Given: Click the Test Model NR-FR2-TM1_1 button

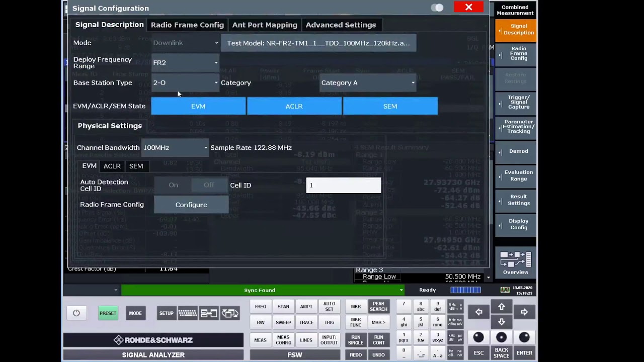Looking at the screenshot, I should [x=318, y=43].
